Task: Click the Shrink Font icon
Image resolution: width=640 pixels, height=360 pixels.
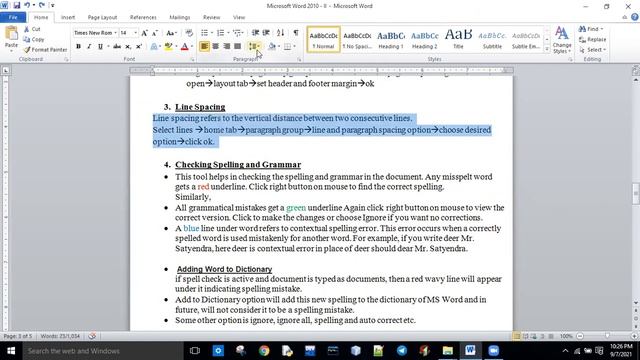Action: pos(155,33)
